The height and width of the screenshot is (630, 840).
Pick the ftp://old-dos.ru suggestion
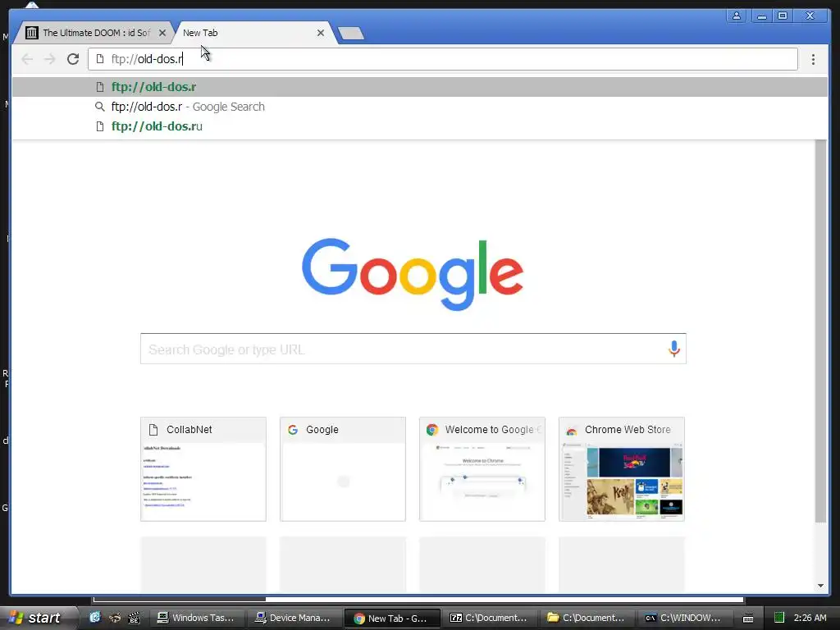pyautogui.click(x=420, y=126)
